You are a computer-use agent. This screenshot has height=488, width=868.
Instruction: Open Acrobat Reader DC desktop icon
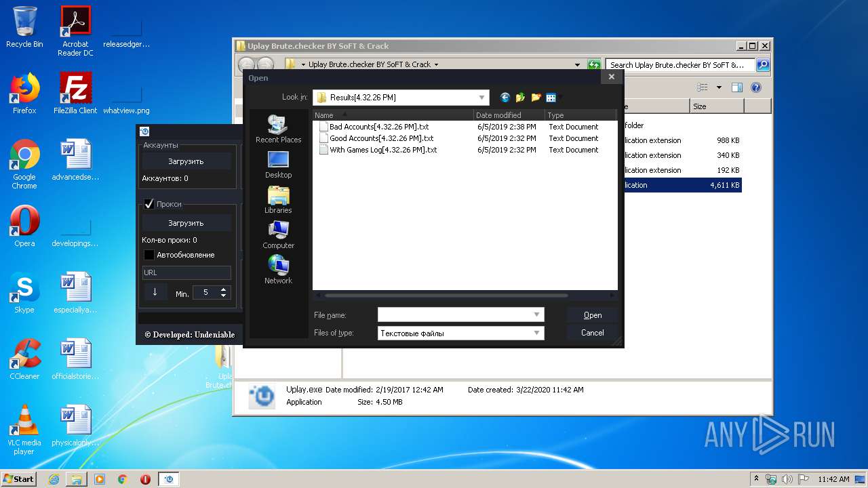coord(76,30)
